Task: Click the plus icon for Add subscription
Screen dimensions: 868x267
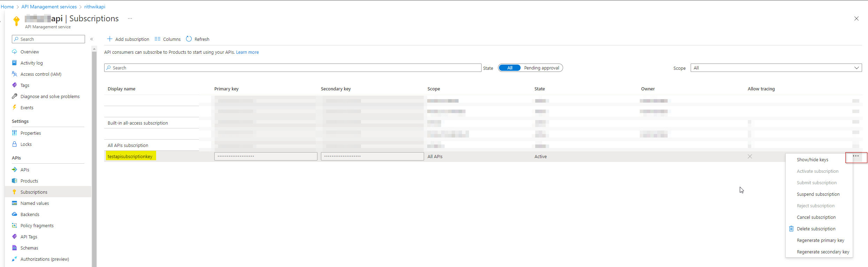Action: click(x=109, y=39)
